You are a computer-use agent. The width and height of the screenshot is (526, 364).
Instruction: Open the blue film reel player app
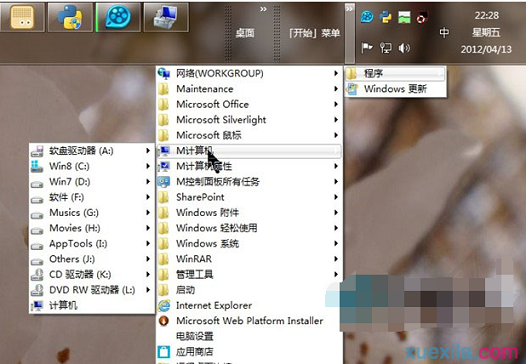[118, 17]
